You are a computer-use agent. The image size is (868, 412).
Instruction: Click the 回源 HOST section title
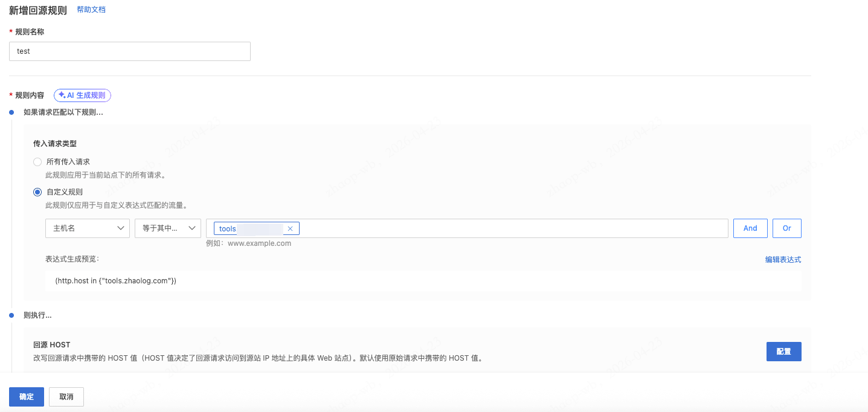[52, 345]
